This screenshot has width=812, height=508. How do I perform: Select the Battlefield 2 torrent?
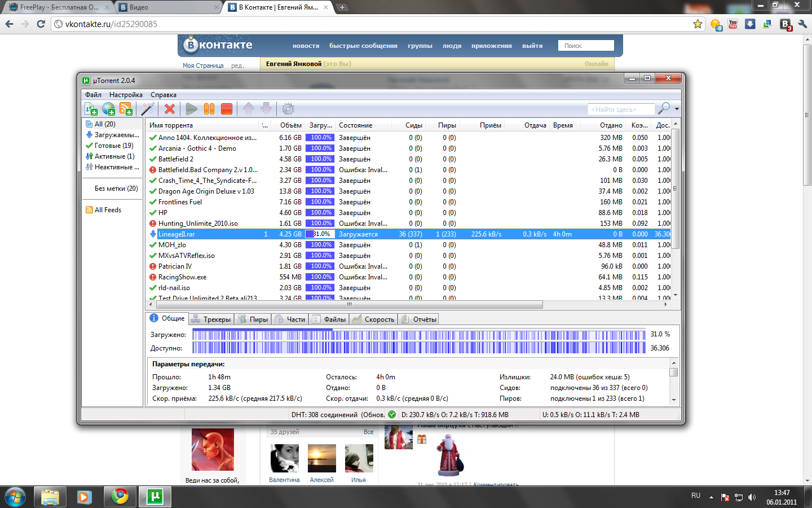click(176, 159)
